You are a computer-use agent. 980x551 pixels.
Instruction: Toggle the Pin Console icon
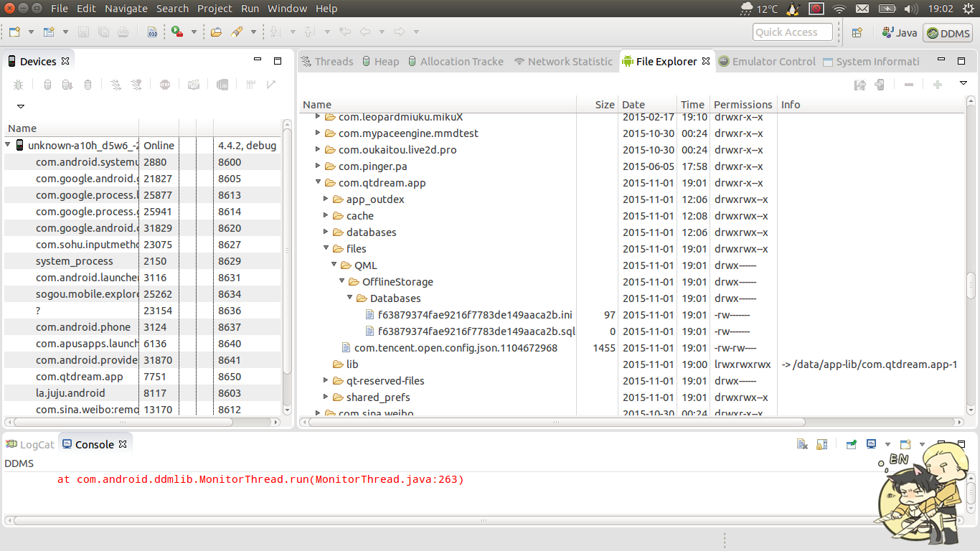click(x=851, y=445)
